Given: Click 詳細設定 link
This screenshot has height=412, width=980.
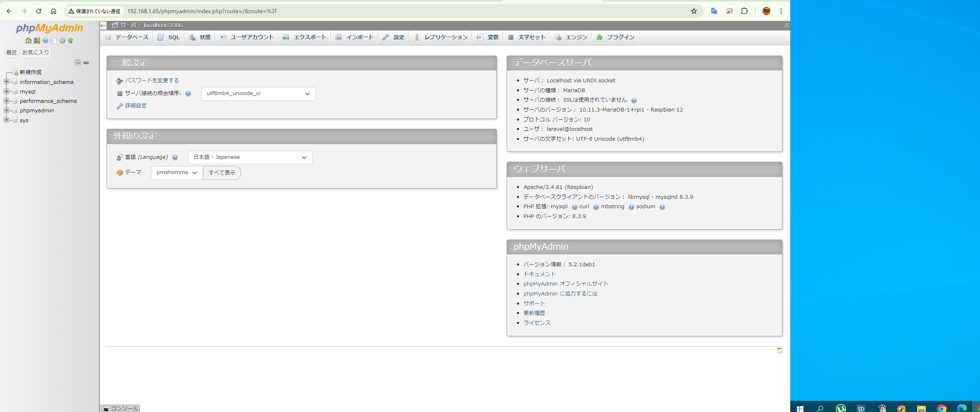Looking at the screenshot, I should [136, 106].
